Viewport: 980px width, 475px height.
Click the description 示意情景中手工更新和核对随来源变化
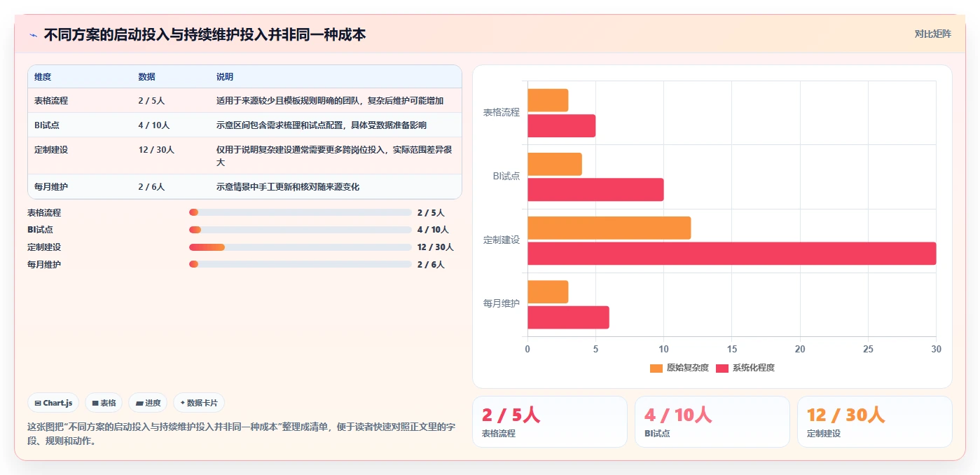tap(288, 187)
